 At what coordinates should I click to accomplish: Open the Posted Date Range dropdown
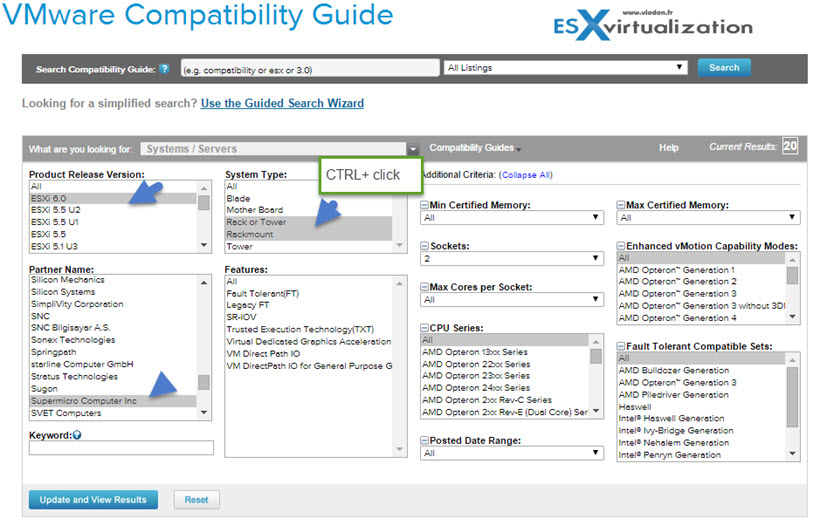pos(512,453)
